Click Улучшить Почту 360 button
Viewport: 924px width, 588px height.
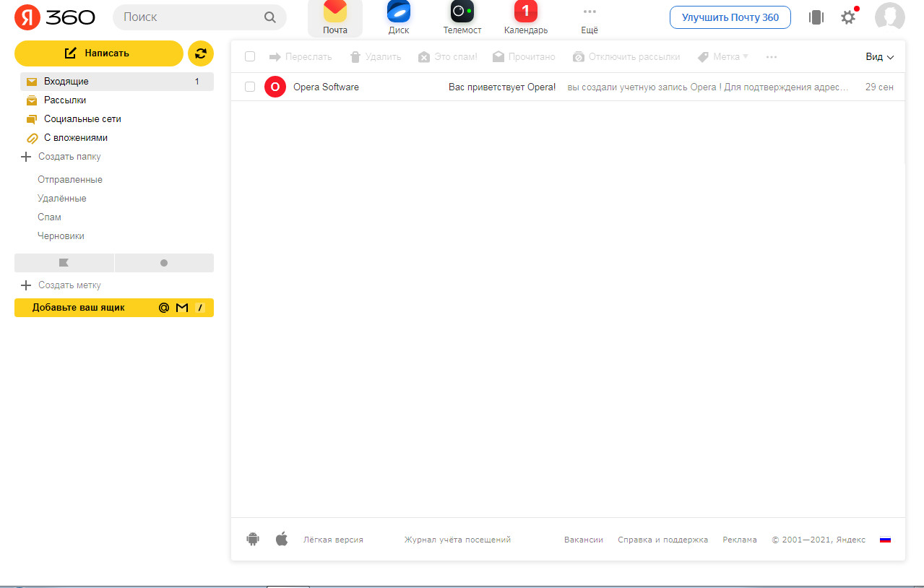(x=730, y=17)
